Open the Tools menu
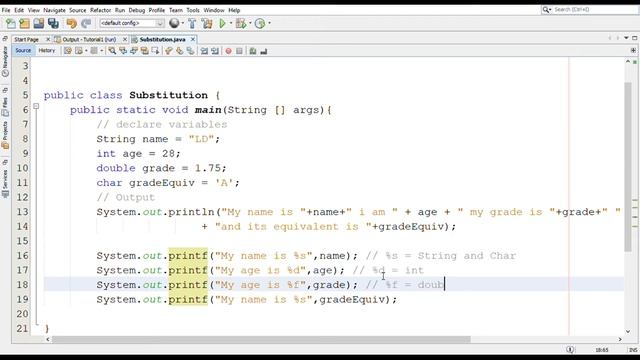 coord(193,10)
